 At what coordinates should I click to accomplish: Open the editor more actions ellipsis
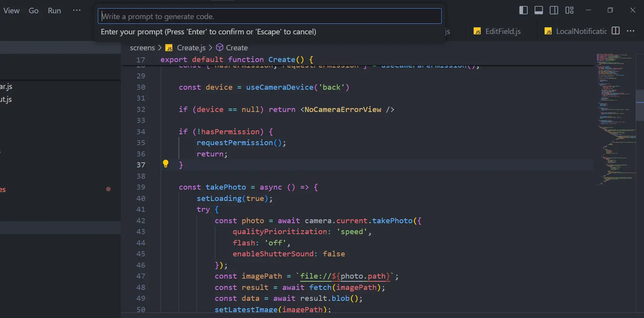click(x=631, y=31)
